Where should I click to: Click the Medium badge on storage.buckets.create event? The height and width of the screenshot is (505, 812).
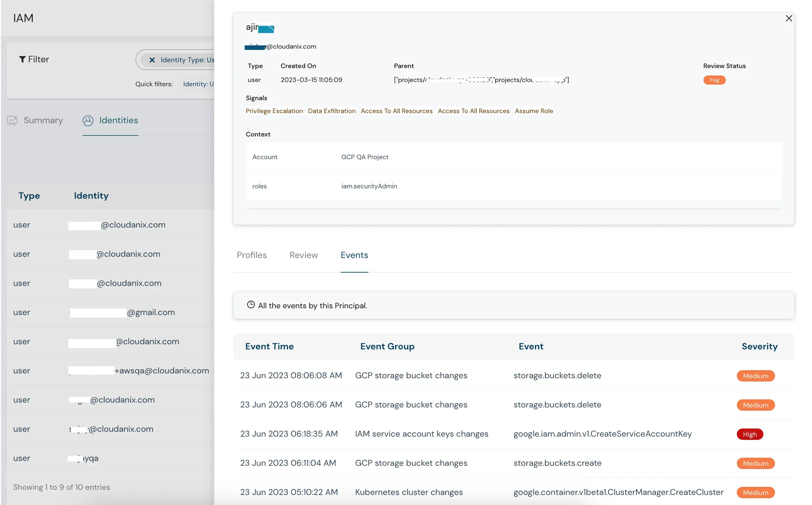click(x=755, y=463)
